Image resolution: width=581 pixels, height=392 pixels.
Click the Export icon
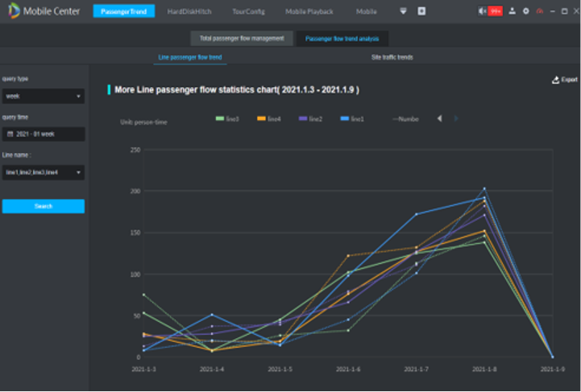click(x=564, y=80)
